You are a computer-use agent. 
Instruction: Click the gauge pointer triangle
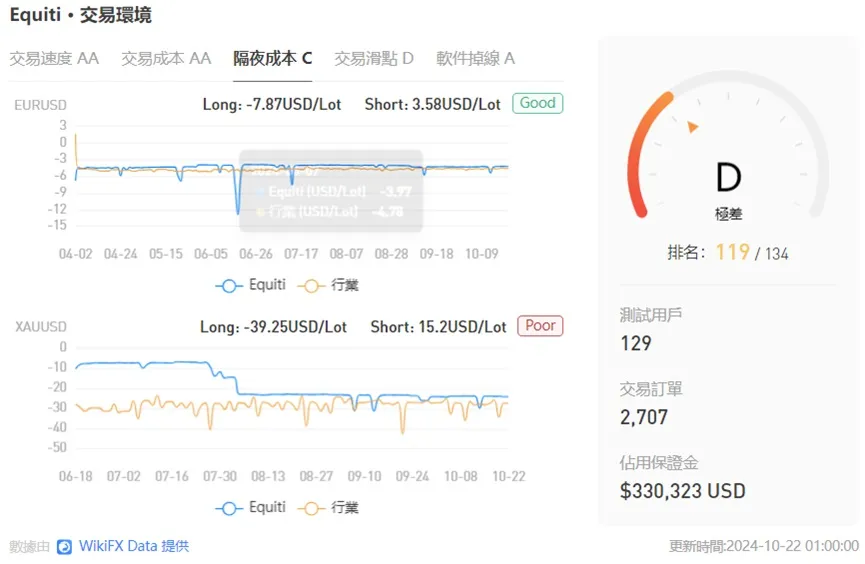click(692, 127)
